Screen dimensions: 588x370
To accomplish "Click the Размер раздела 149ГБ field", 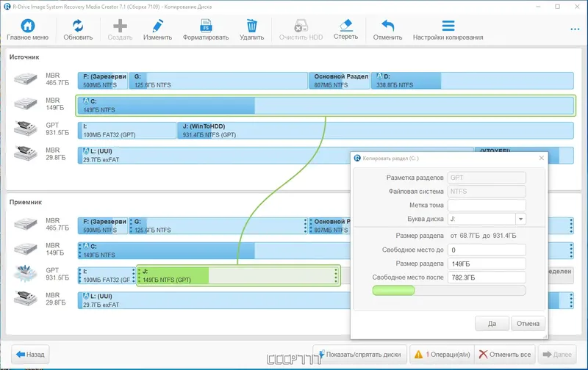I will pyautogui.click(x=487, y=264).
